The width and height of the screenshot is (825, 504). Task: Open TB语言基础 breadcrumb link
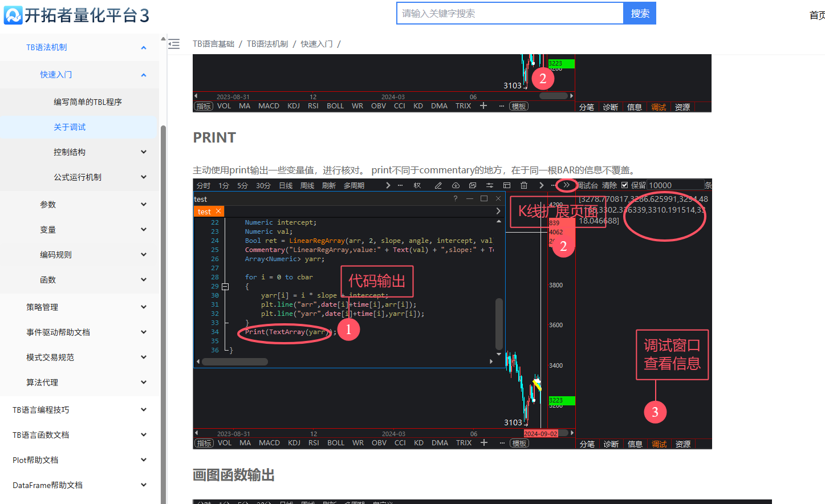(213, 44)
